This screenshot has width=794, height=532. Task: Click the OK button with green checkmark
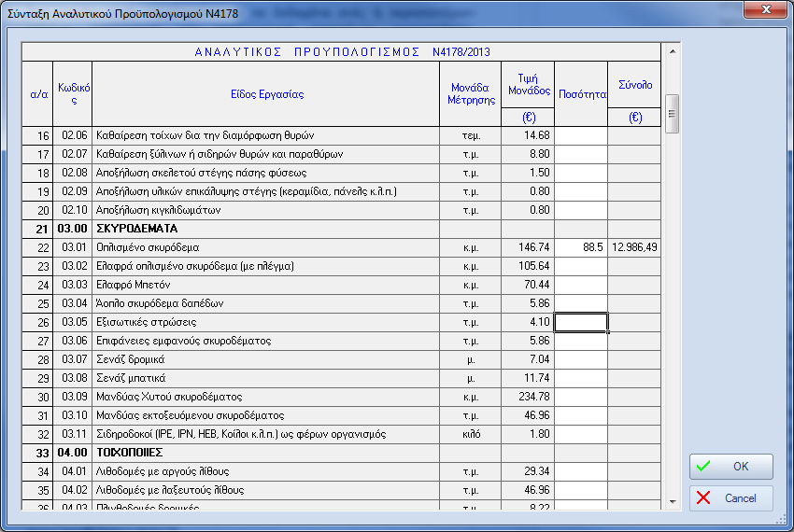[x=730, y=466]
